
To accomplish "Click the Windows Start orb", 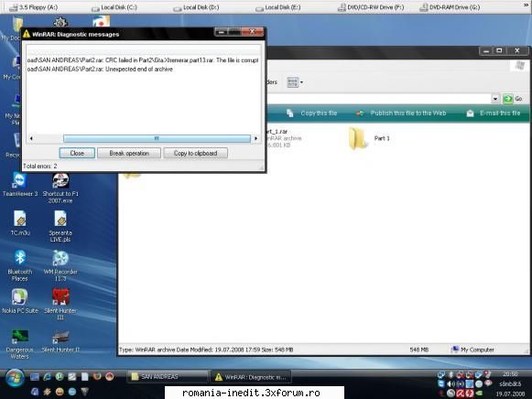I will (x=15, y=378).
